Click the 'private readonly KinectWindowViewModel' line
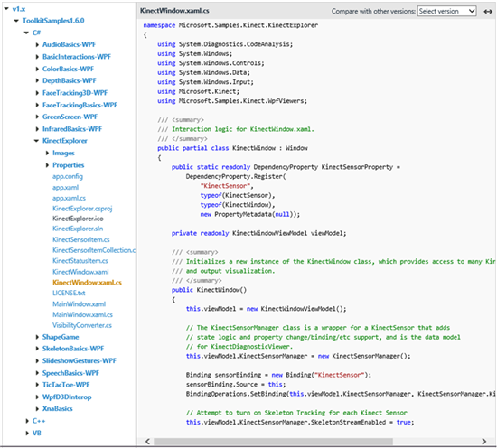This screenshot has height=448, width=497. 259,234
